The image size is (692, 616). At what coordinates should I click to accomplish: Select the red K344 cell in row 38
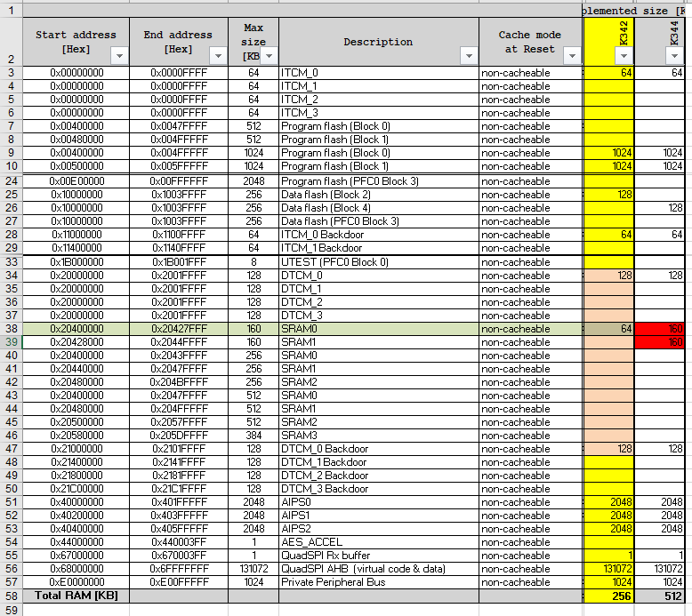[x=659, y=329]
